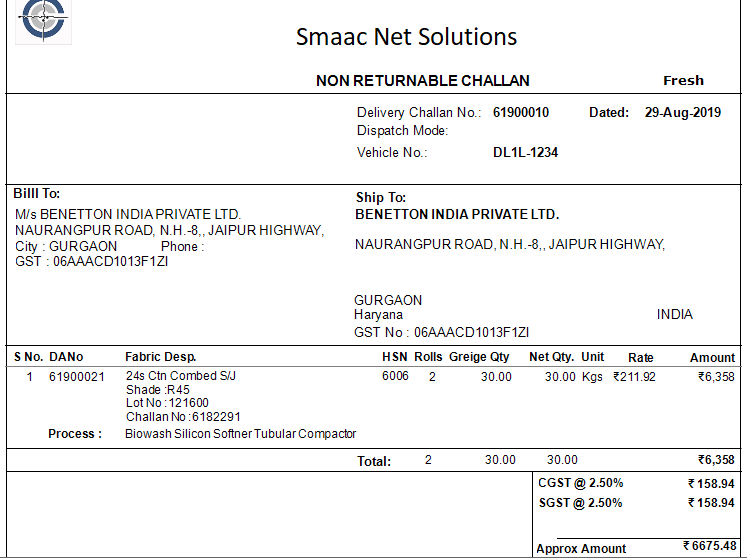
Task: Select approx amount ₹6675.48
Action: (x=710, y=546)
